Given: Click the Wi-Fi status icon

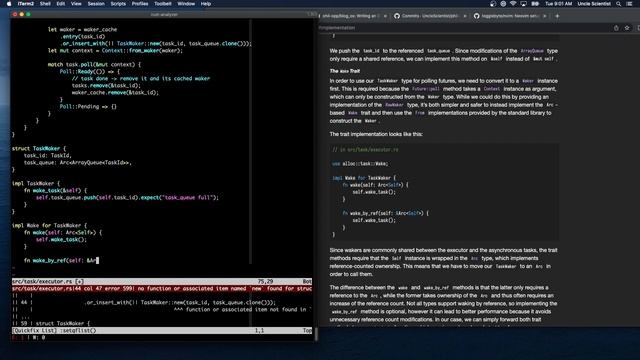Looking at the screenshot, I should coord(513,4).
